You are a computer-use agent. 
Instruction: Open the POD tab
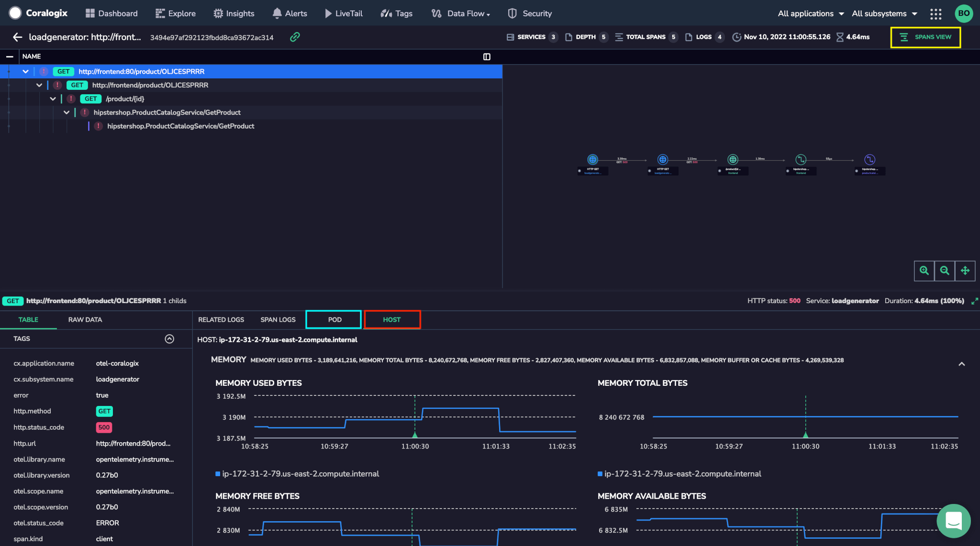point(334,319)
